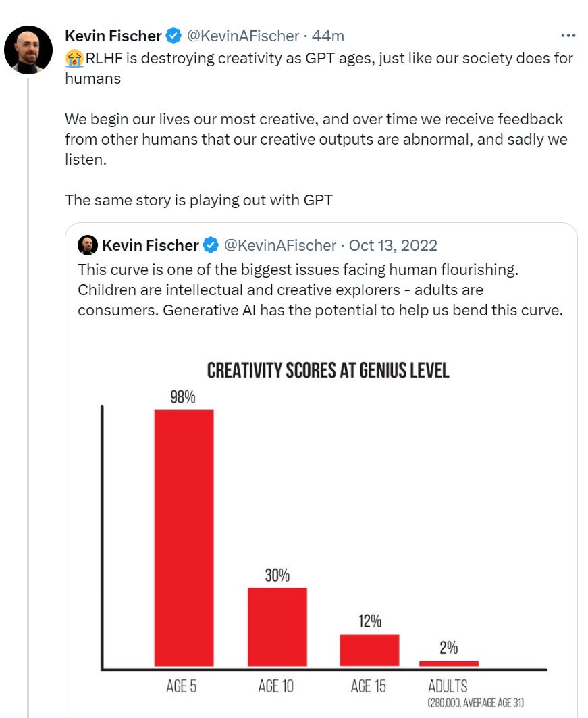Image resolution: width=588 pixels, height=718 pixels.
Task: Open quoted tweet via Oct 13, 2022 date
Action: [393, 245]
